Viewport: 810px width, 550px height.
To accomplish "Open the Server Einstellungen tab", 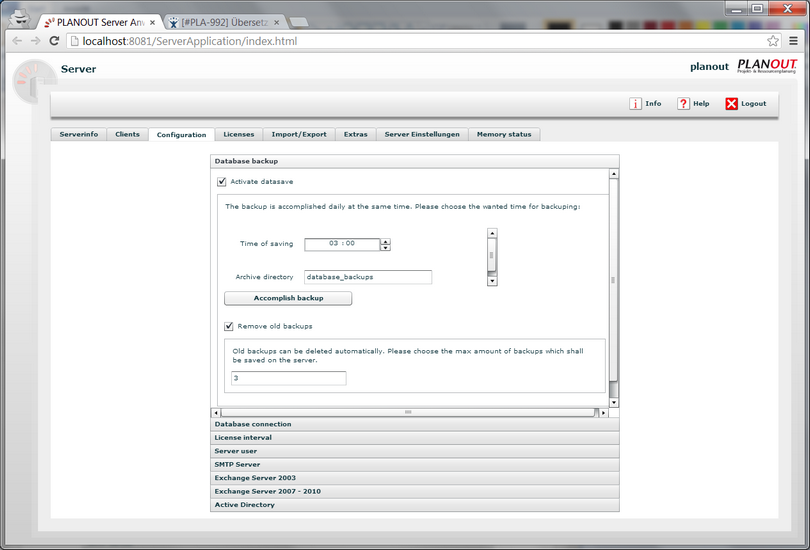I will point(422,134).
